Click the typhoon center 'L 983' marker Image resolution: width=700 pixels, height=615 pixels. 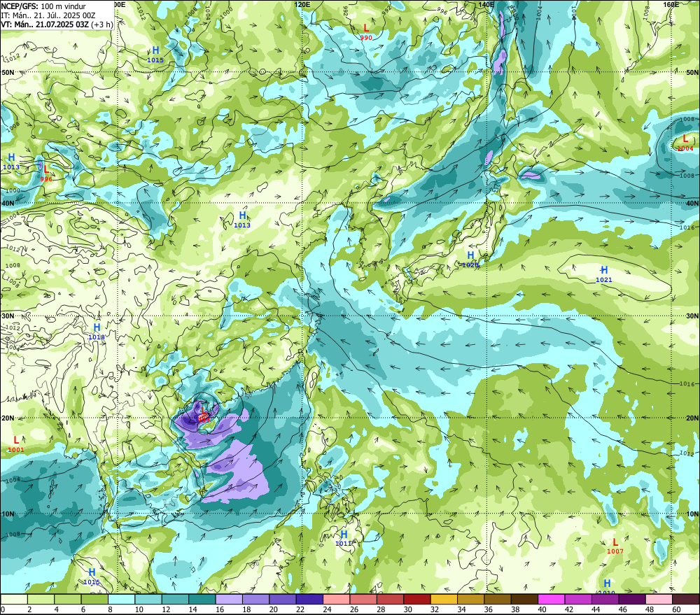(203, 415)
